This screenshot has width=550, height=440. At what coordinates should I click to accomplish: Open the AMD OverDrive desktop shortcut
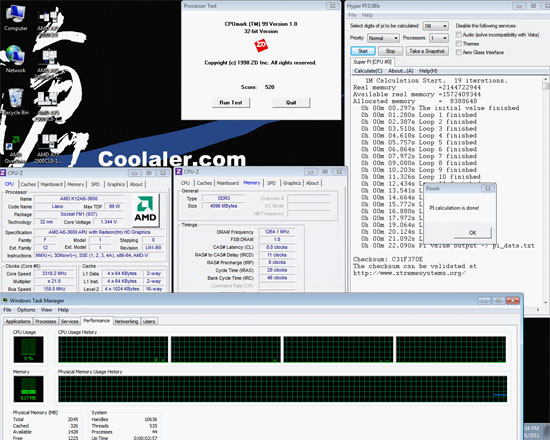(x=15, y=150)
